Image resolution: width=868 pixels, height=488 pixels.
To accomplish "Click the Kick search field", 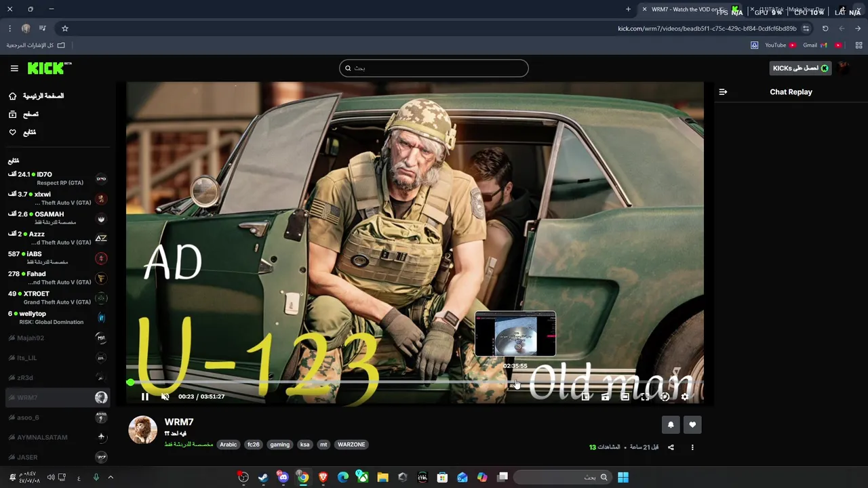I will pyautogui.click(x=434, y=68).
